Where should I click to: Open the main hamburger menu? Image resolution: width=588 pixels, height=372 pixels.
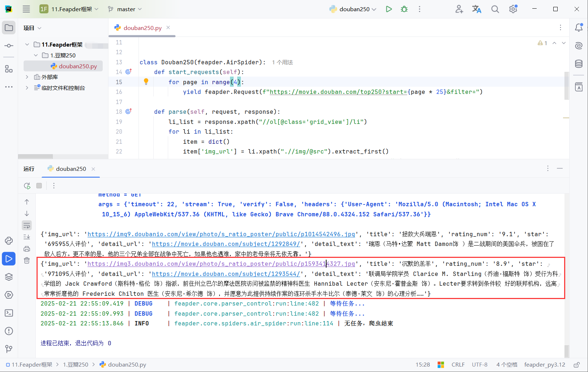[26, 9]
